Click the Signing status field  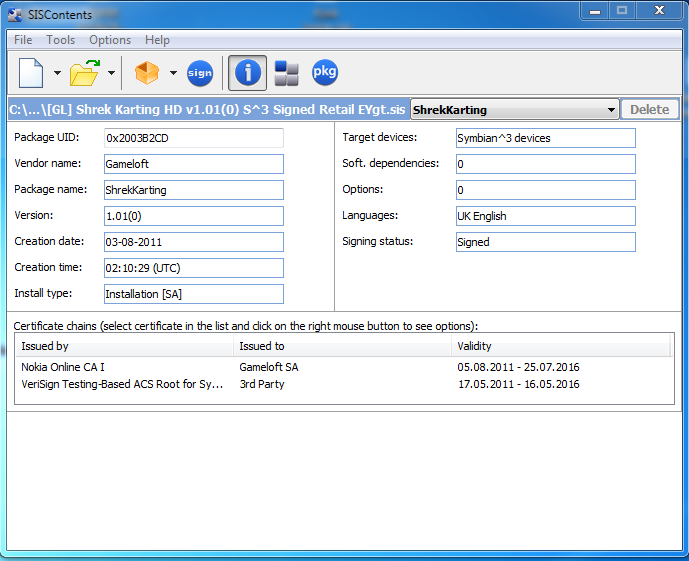546,242
